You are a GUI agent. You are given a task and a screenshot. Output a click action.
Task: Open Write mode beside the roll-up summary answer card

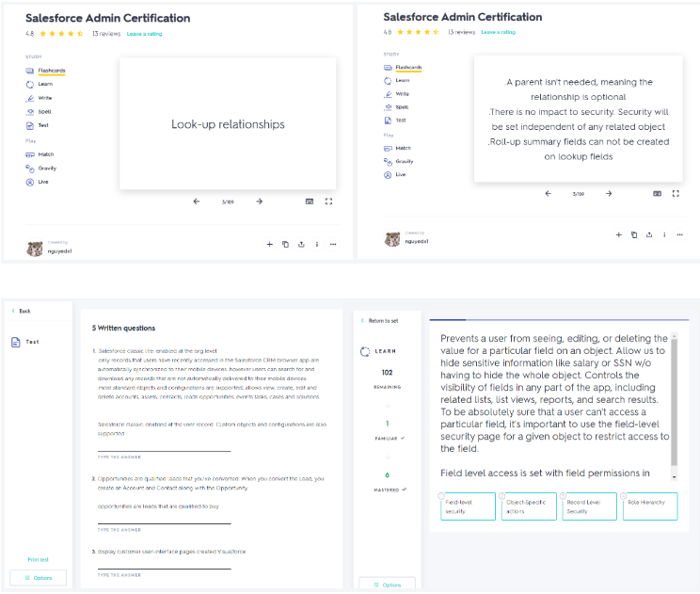tap(397, 94)
